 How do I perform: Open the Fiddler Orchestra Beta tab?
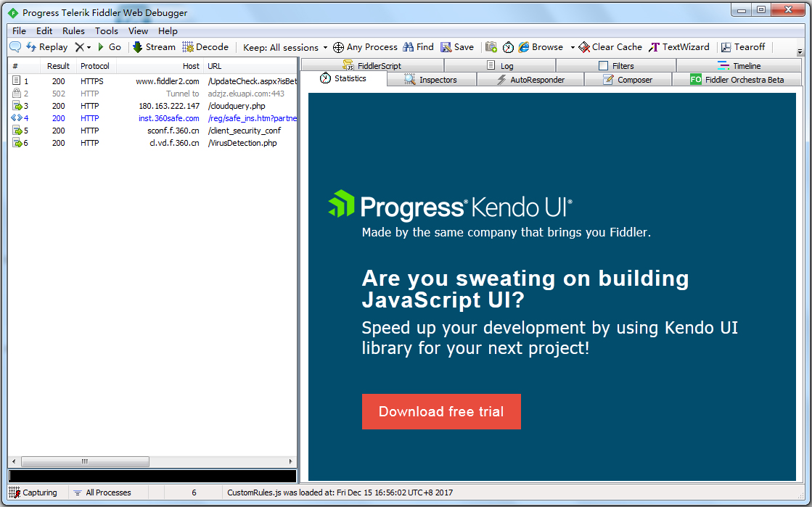737,80
